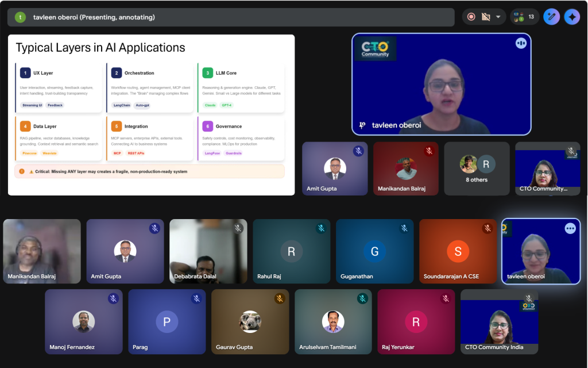Open the Gemini sparkle assistant
This screenshot has height=368, width=588.
pos(572,17)
